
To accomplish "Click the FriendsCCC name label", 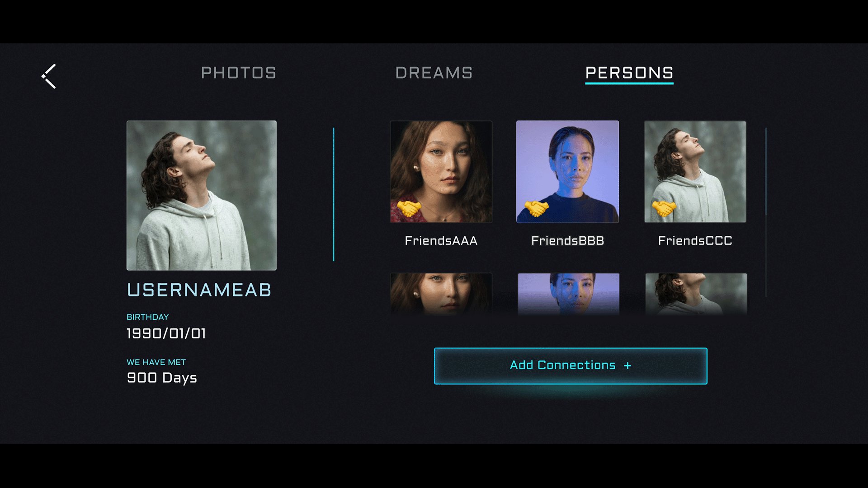I will (x=695, y=241).
